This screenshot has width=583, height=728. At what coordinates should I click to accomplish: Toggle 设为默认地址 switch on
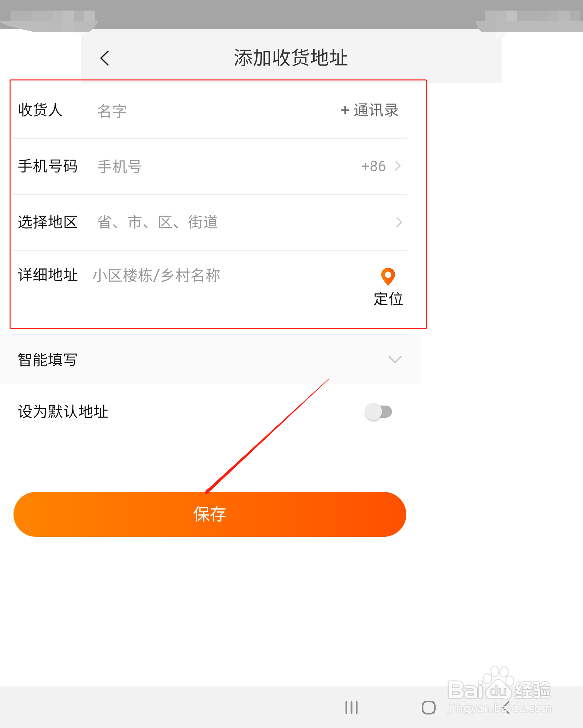[378, 411]
